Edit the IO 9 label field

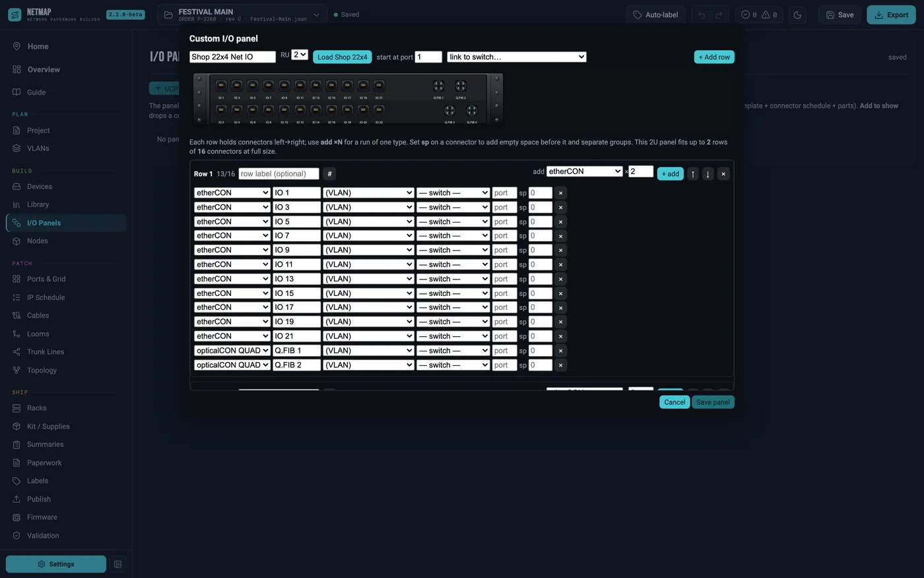click(x=296, y=250)
